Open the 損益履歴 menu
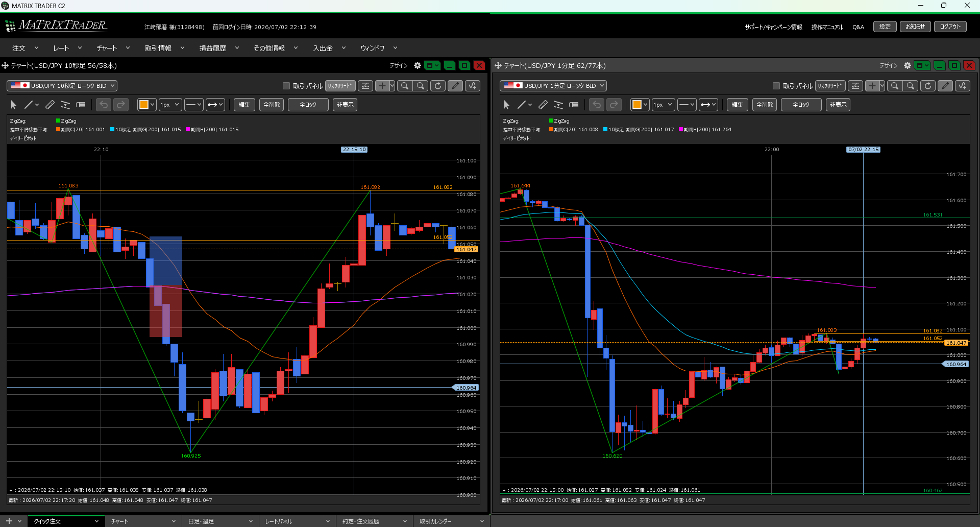980x527 pixels. (x=219, y=48)
